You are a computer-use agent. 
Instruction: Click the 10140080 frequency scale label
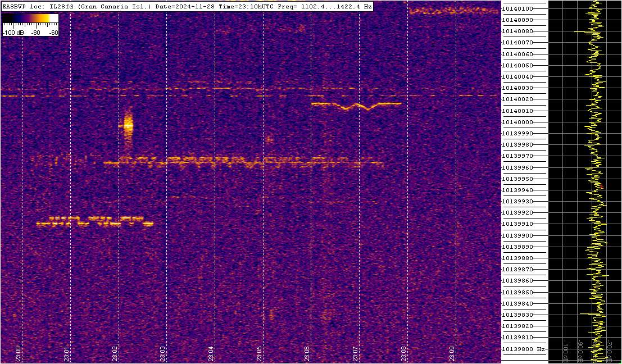(x=517, y=31)
